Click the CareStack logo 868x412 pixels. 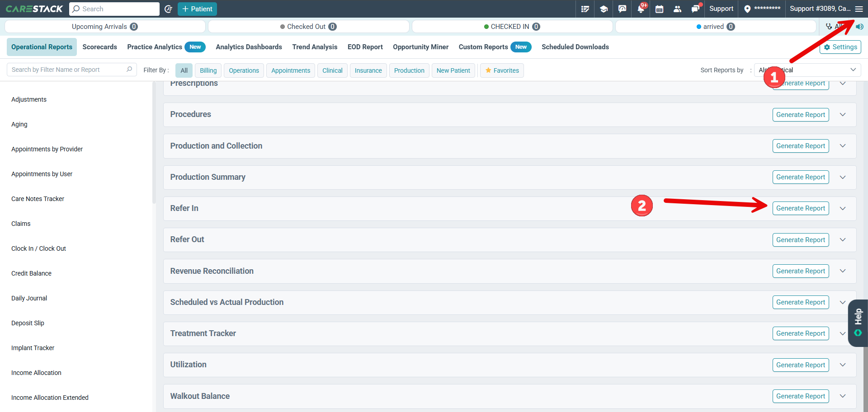34,9
